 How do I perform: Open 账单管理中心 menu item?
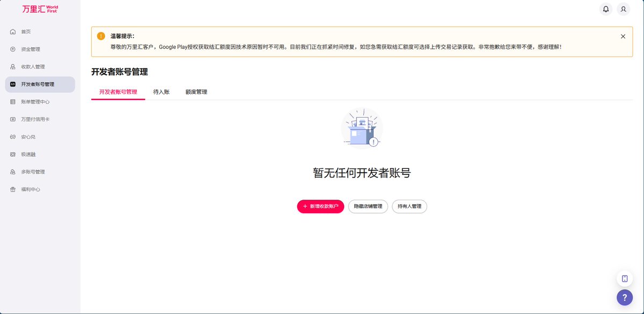[40, 102]
